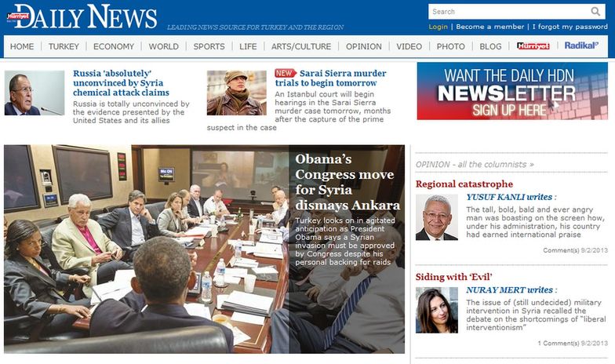The height and width of the screenshot is (364, 615).
Task: Focus the Search input field
Action: coord(508,12)
